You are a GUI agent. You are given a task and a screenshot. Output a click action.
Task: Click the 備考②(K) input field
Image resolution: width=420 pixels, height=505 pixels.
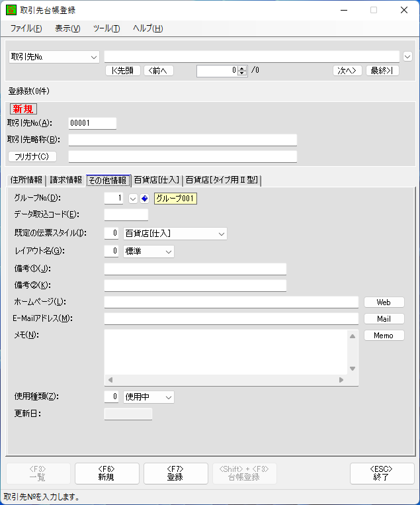(195, 286)
